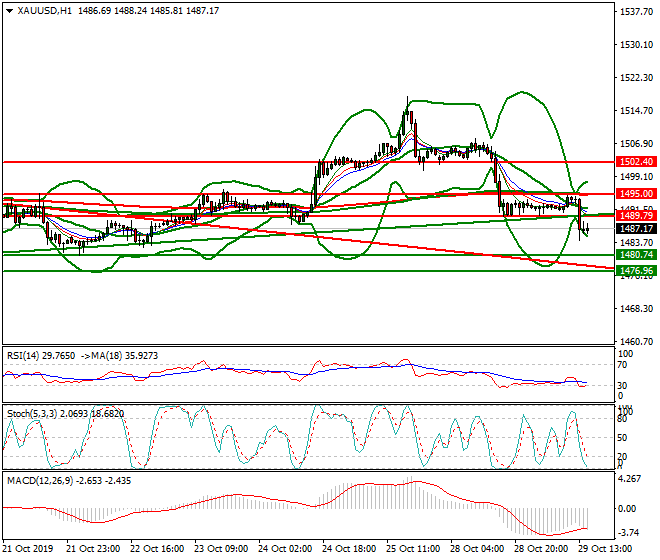
Task: Select the green 1476.96 support label
Action: (x=636, y=271)
